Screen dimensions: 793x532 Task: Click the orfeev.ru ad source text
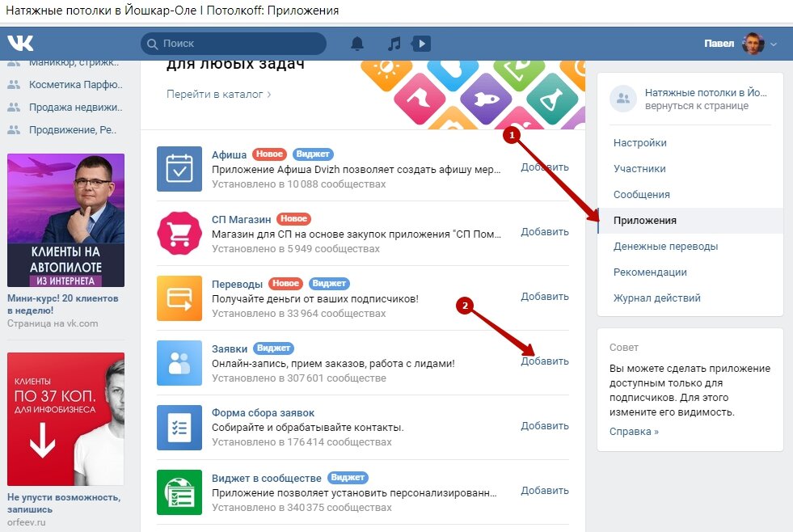click(27, 522)
